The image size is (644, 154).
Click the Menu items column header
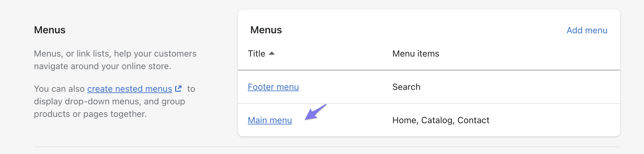coord(416,54)
